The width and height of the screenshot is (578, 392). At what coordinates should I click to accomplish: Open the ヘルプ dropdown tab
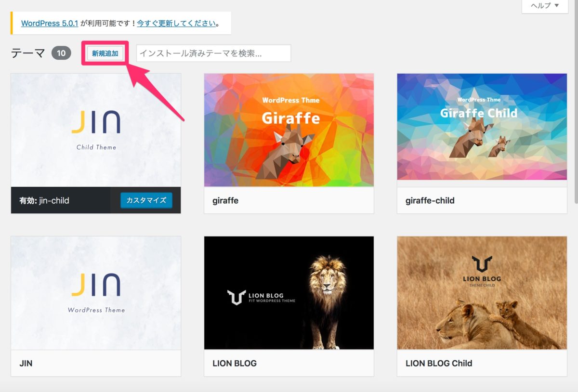pos(545,6)
